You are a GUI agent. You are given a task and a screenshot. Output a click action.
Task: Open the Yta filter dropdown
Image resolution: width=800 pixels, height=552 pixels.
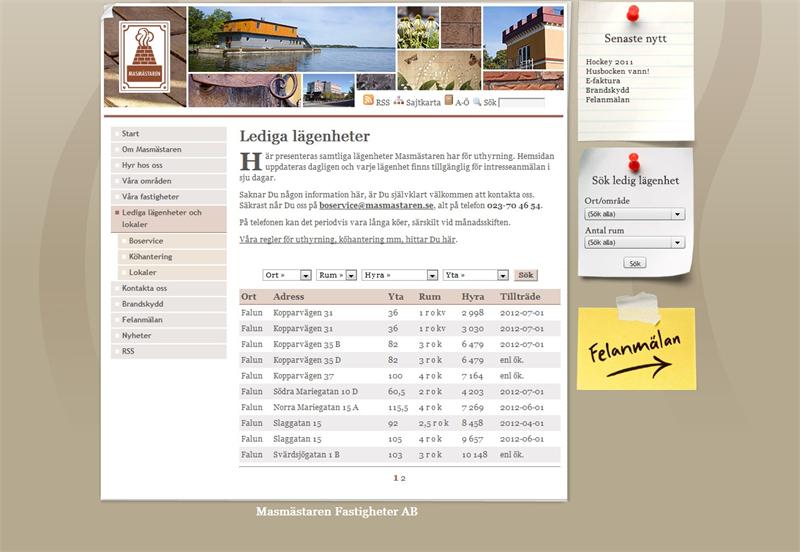(x=476, y=275)
